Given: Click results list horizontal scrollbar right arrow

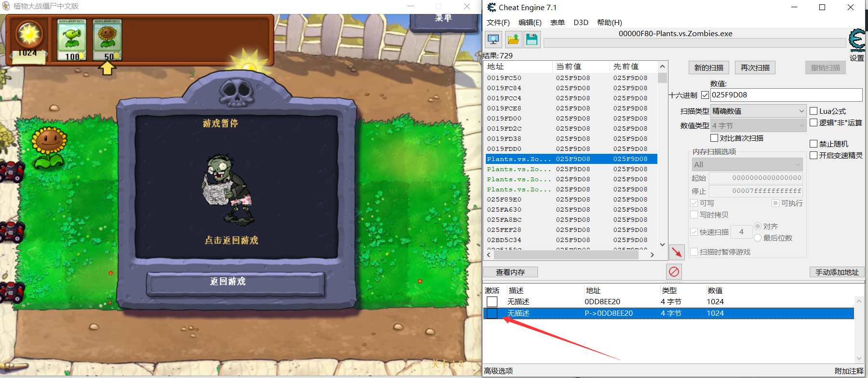Looking at the screenshot, I should pyautogui.click(x=652, y=255).
